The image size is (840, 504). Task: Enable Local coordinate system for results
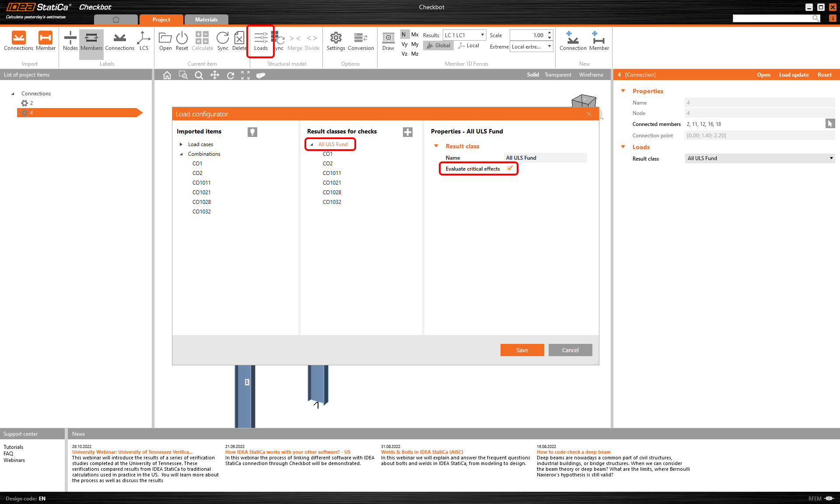(x=469, y=45)
